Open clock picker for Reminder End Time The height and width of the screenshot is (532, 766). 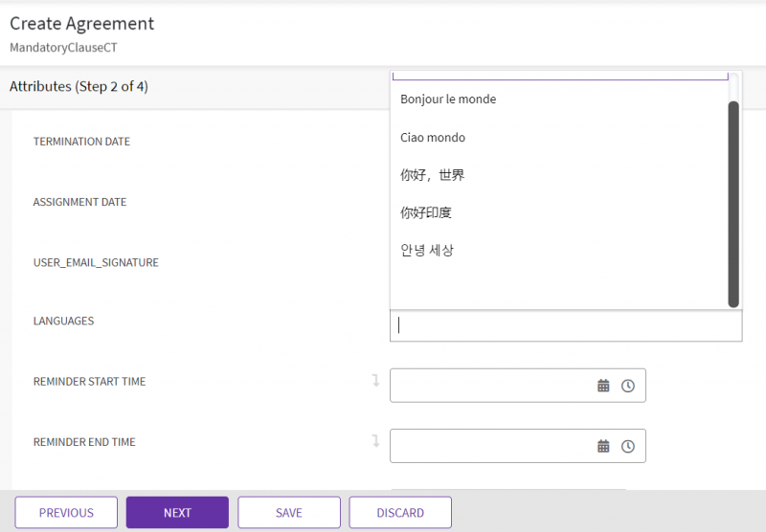pyautogui.click(x=628, y=446)
